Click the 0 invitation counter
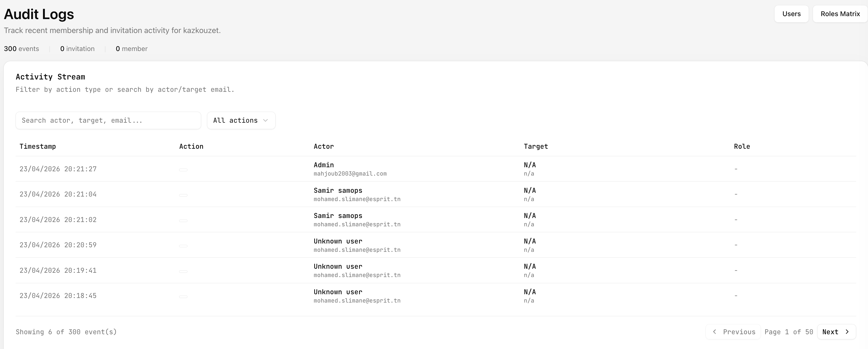 coord(77,49)
